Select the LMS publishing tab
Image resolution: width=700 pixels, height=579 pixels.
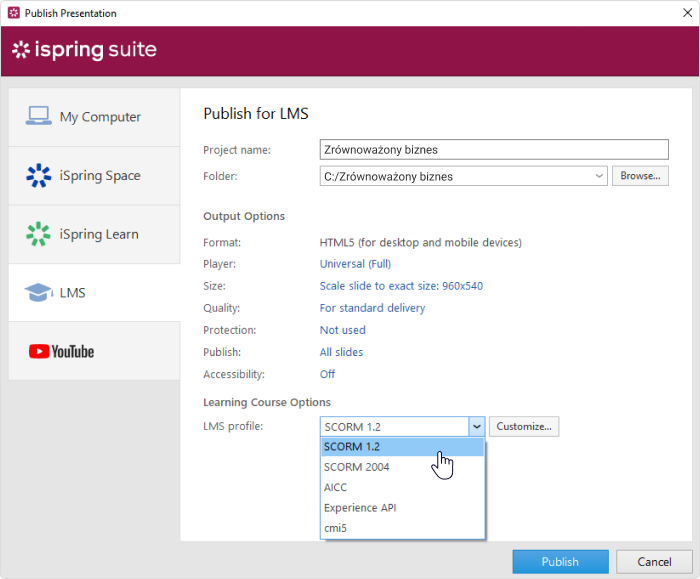click(x=94, y=293)
